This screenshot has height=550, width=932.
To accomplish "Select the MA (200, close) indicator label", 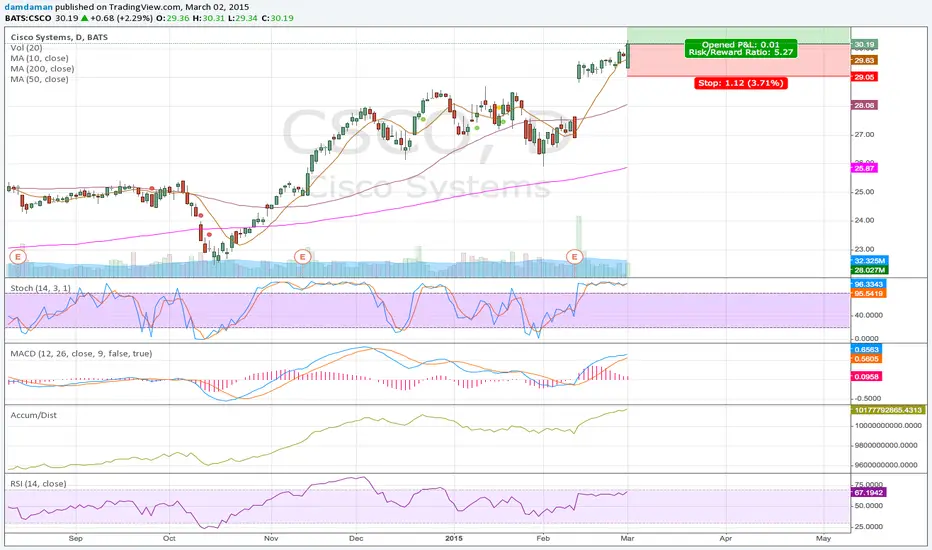I will (42, 69).
